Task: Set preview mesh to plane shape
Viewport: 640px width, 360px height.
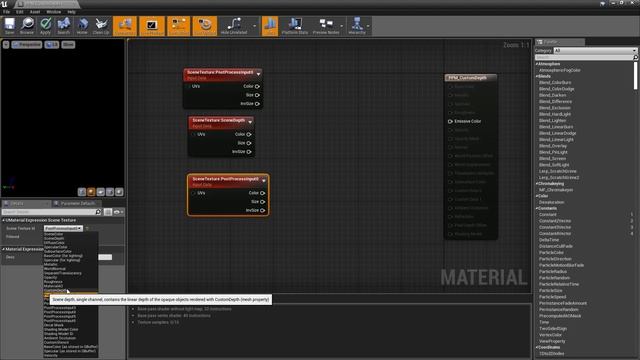Action: click(x=100, y=192)
